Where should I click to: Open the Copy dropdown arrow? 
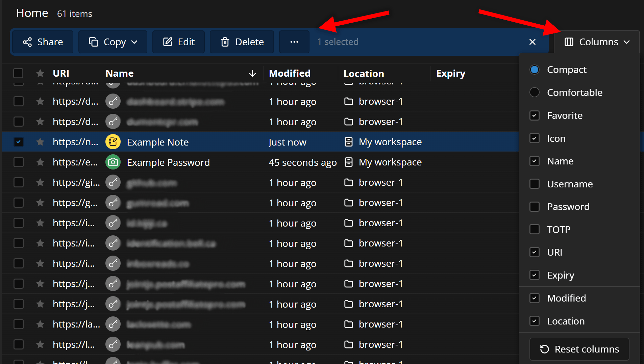134,42
